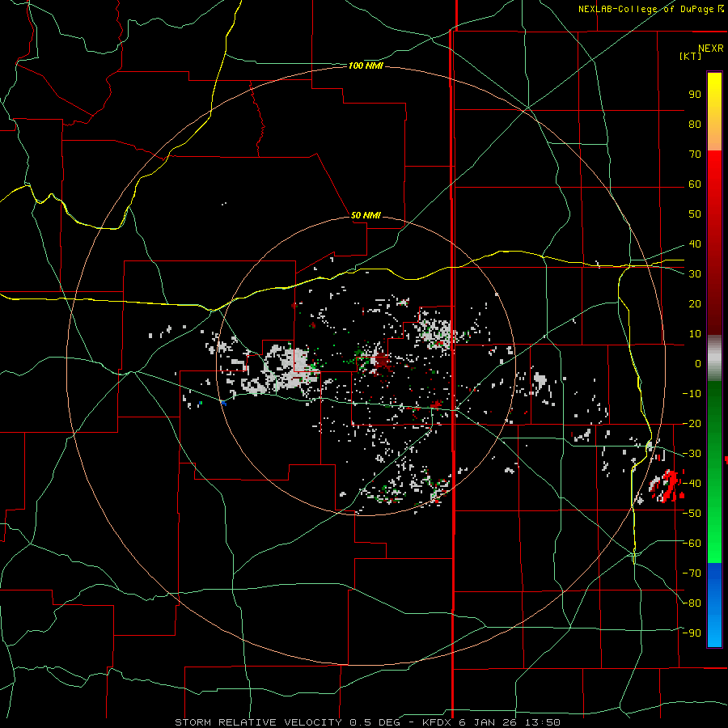Select the -90 scale value
This screenshot has height=728, width=728.
692,633
